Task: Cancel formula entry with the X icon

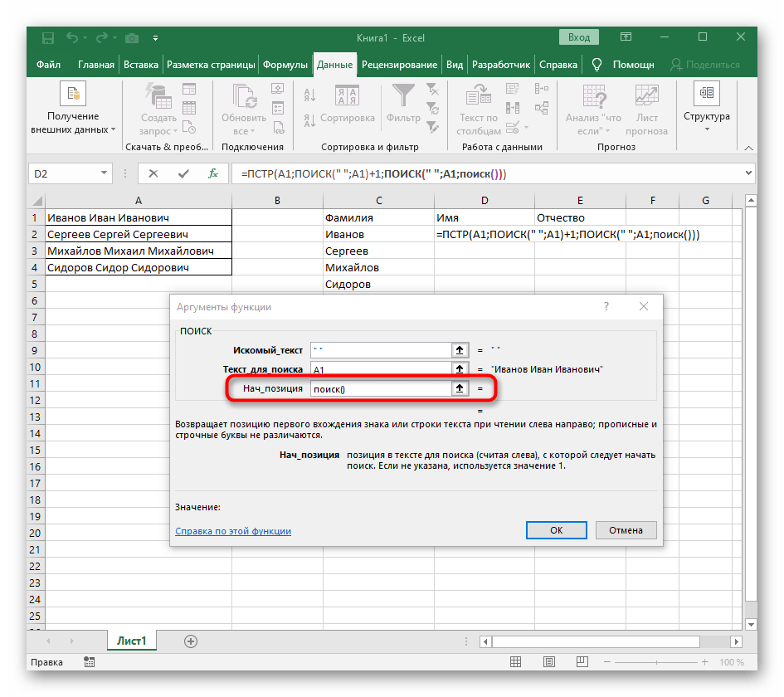Action: point(153,173)
